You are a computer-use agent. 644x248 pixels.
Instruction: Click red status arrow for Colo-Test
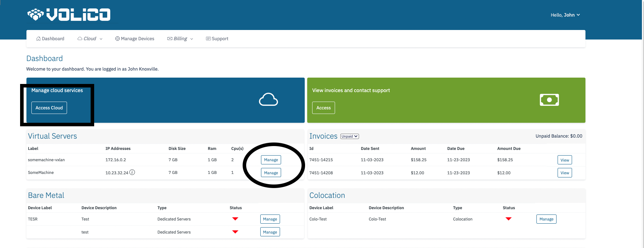[x=508, y=219]
